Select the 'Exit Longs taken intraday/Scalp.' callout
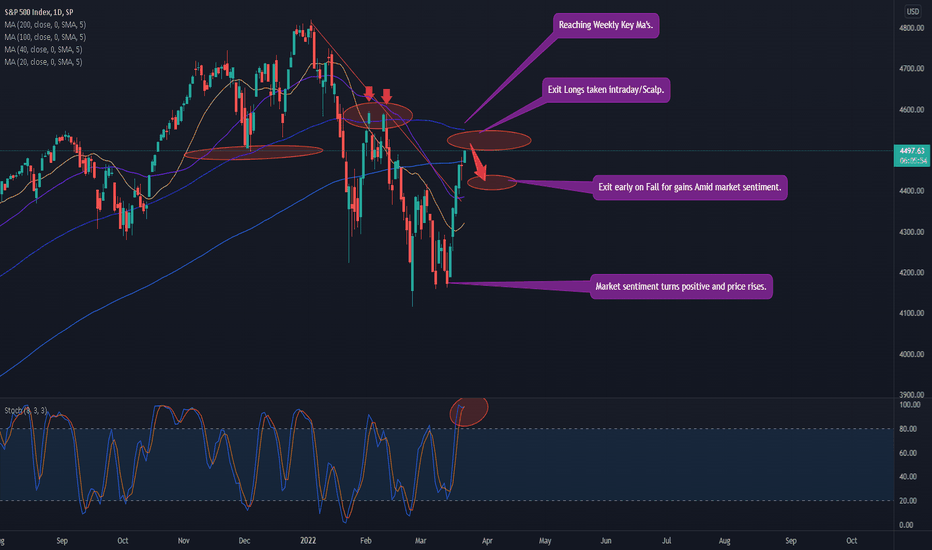This screenshot has height=550, width=932. [x=606, y=90]
